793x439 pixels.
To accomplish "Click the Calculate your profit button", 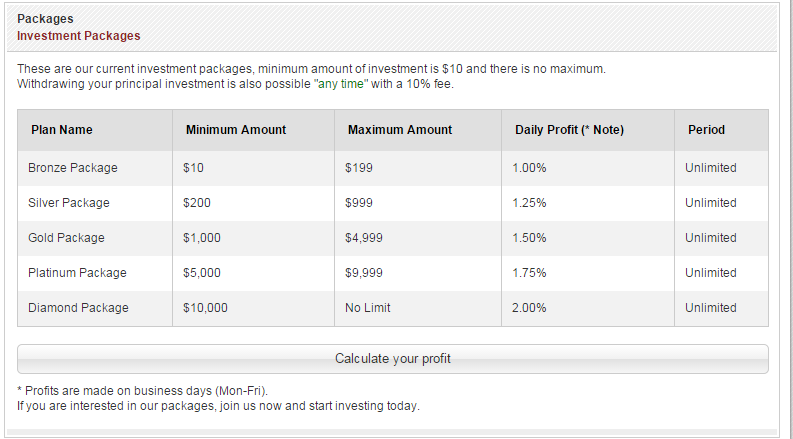I will (x=393, y=358).
